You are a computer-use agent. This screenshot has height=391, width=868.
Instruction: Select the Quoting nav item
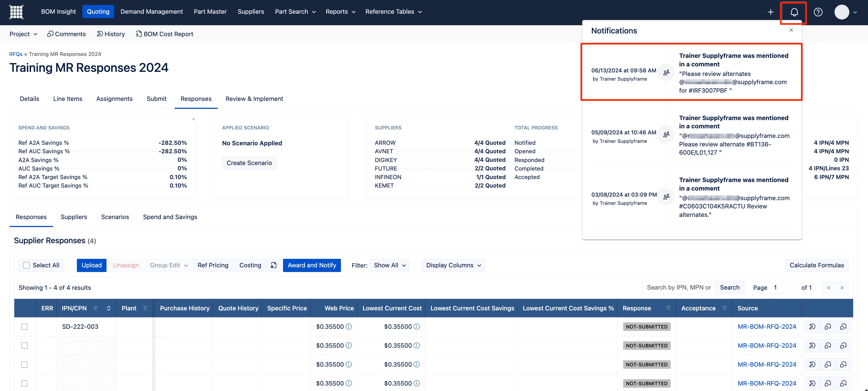[98, 12]
